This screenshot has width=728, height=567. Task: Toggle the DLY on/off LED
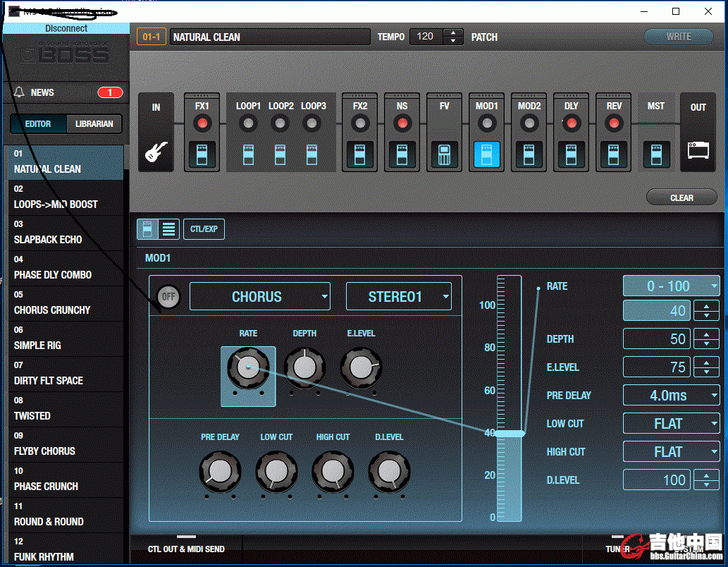click(x=571, y=123)
